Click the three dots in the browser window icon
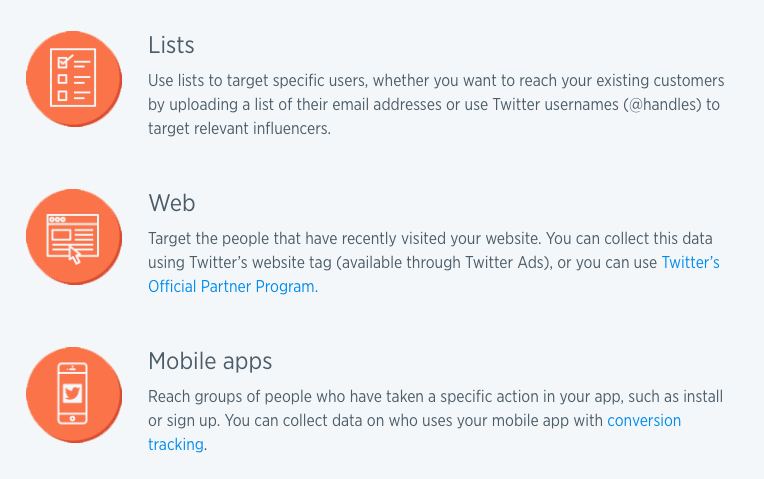This screenshot has height=479, width=764. pyautogui.click(x=57, y=219)
